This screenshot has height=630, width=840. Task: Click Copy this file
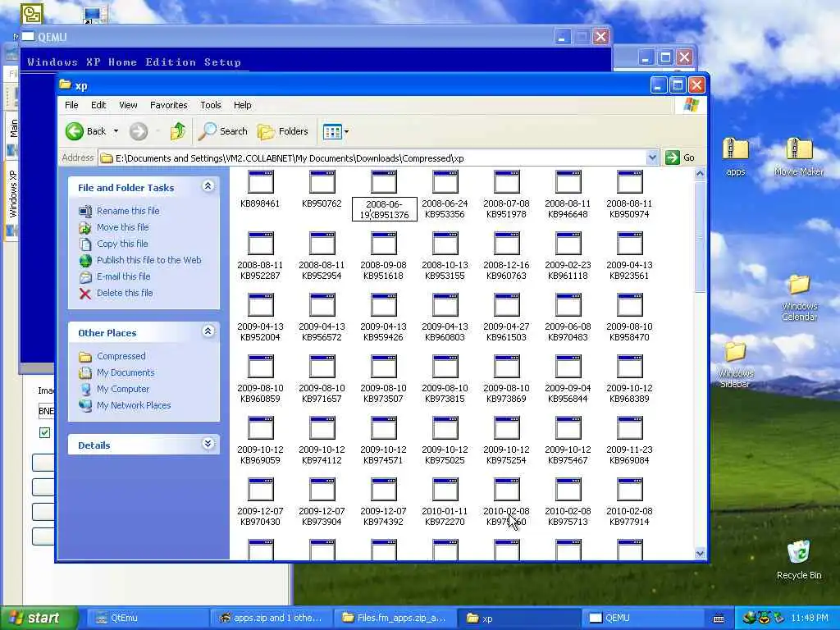pyautogui.click(x=122, y=244)
